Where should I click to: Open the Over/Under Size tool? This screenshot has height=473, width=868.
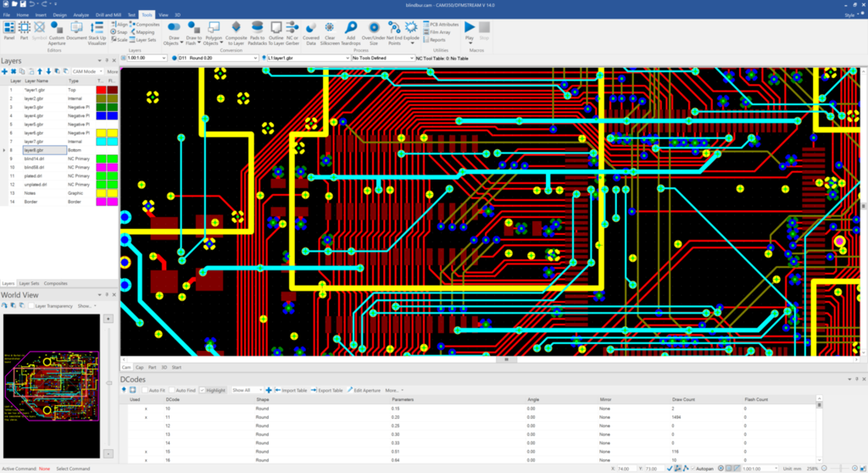tap(374, 33)
